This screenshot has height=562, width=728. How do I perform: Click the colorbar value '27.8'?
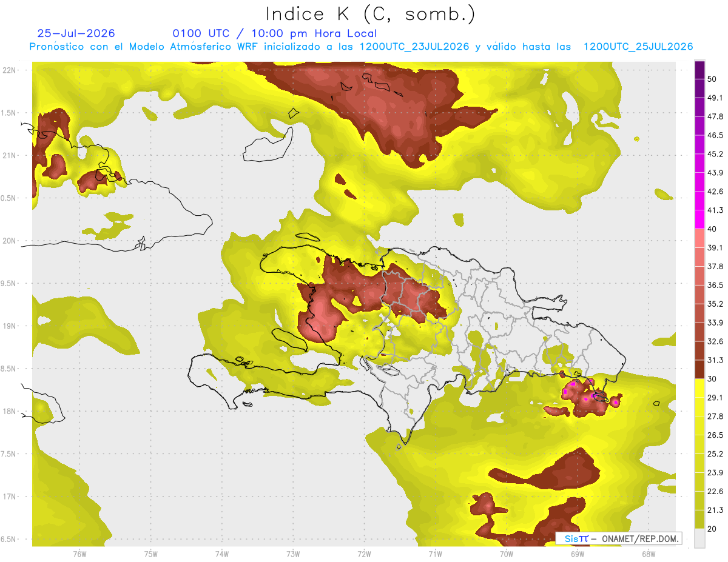click(x=715, y=416)
